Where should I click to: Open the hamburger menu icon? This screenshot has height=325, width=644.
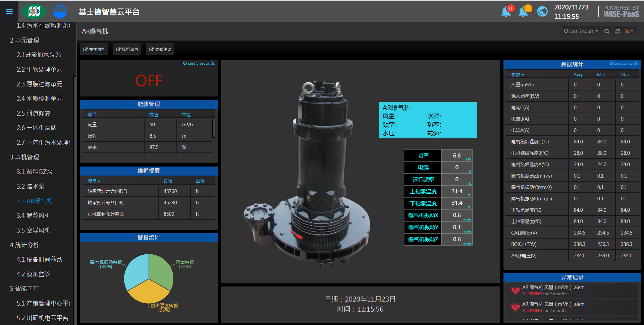(9, 12)
